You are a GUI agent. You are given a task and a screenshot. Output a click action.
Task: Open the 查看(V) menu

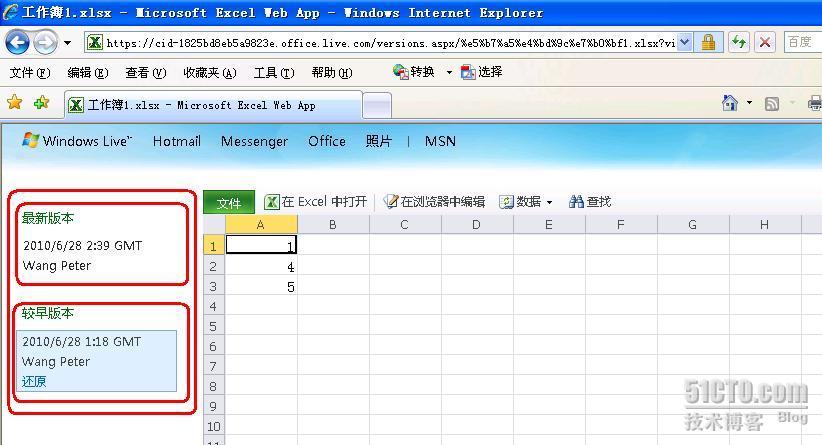pyautogui.click(x=145, y=73)
